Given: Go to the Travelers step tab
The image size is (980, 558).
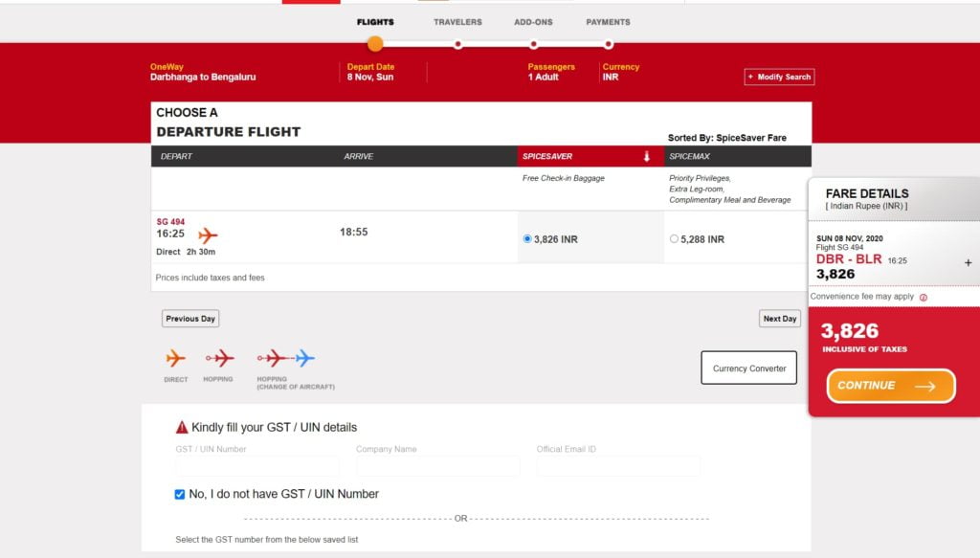Looking at the screenshot, I should [457, 22].
